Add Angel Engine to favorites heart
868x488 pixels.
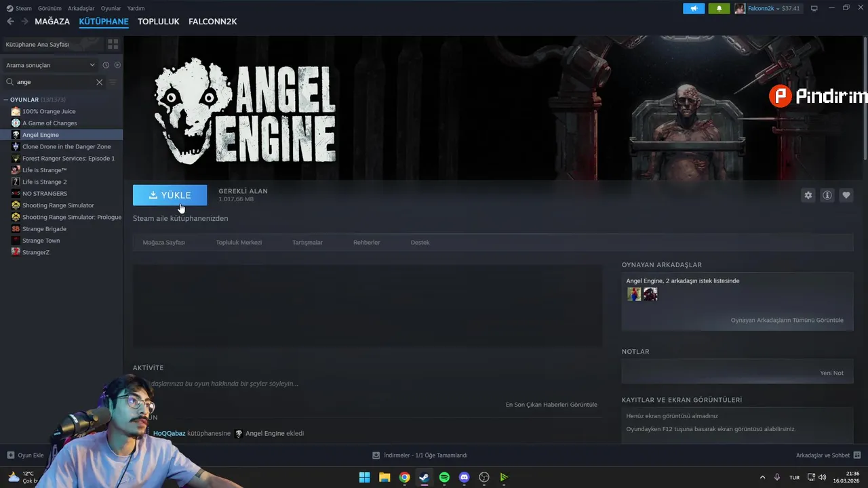[x=846, y=195]
